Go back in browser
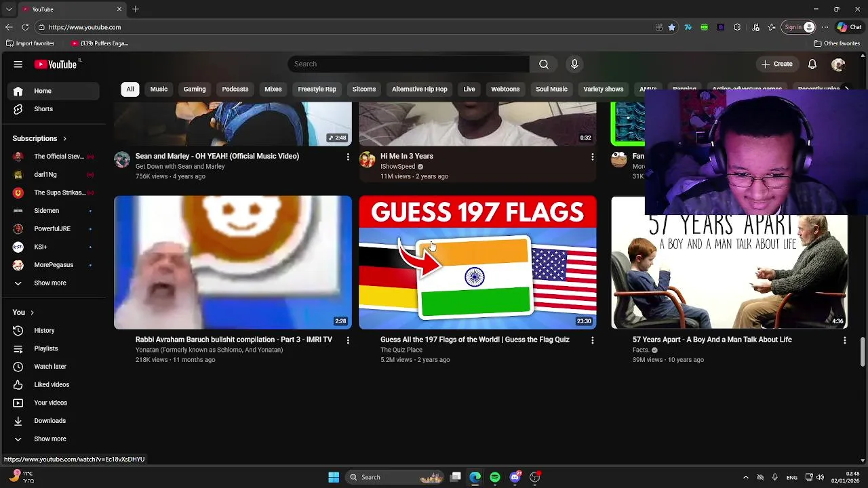868x488 pixels. tap(9, 27)
